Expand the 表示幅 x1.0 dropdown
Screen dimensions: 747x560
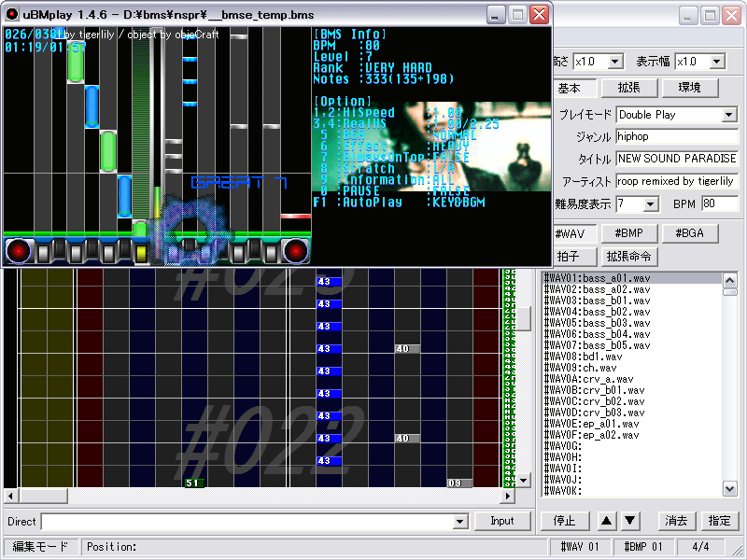pos(717,62)
